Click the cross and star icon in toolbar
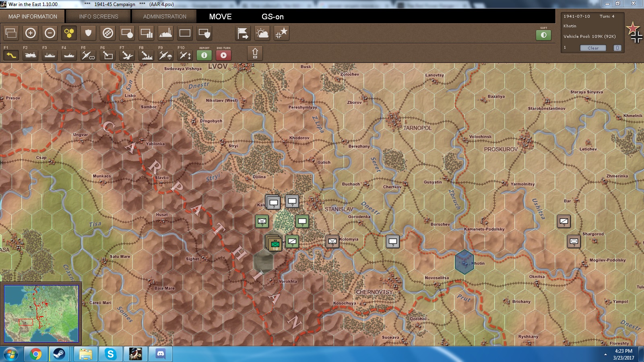644x362 pixels. [282, 33]
